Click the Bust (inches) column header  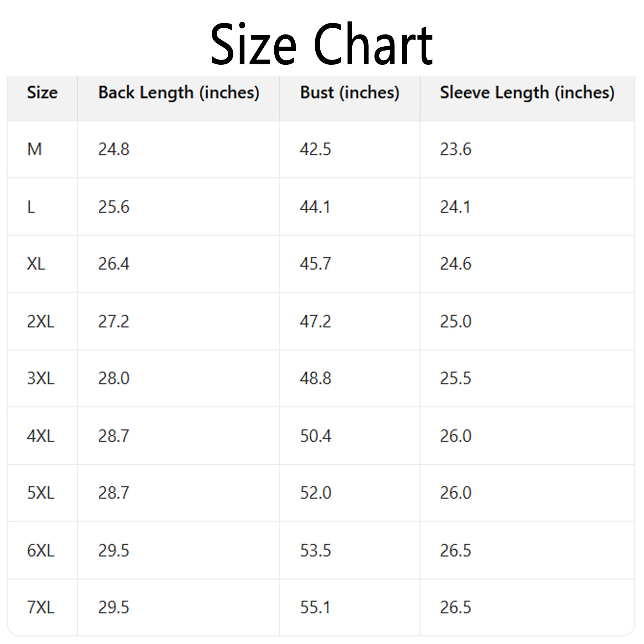350,92
